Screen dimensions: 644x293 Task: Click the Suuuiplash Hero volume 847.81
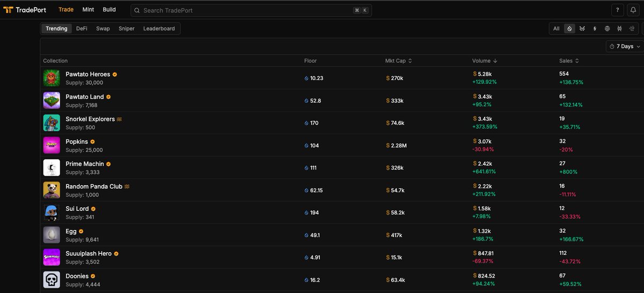tap(486, 253)
